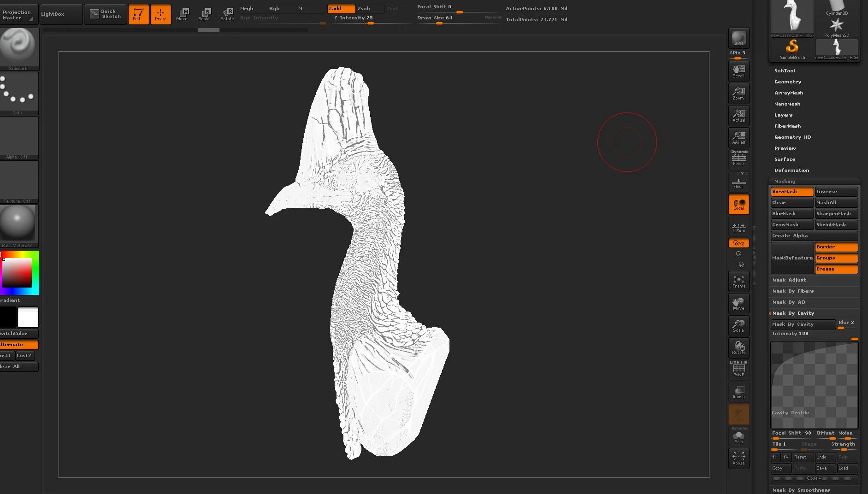This screenshot has height=494, width=868.
Task: Click the Mask By Cavity button
Action: click(x=803, y=324)
